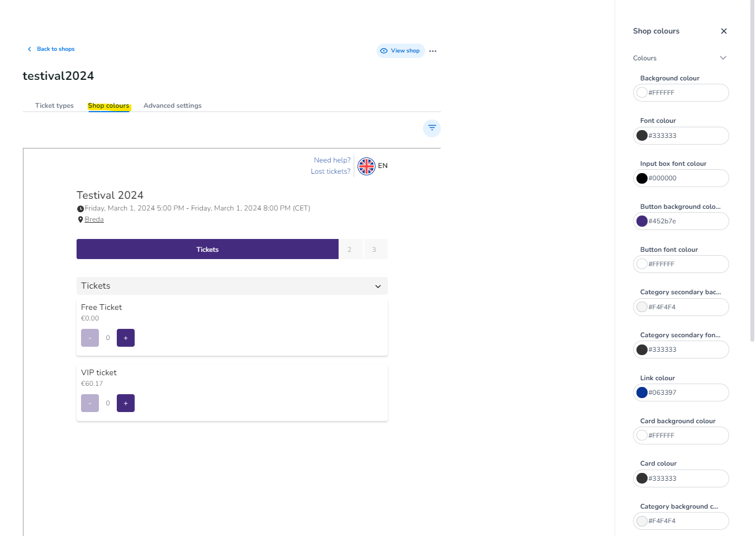Click the Font colour hex input field

click(686, 136)
